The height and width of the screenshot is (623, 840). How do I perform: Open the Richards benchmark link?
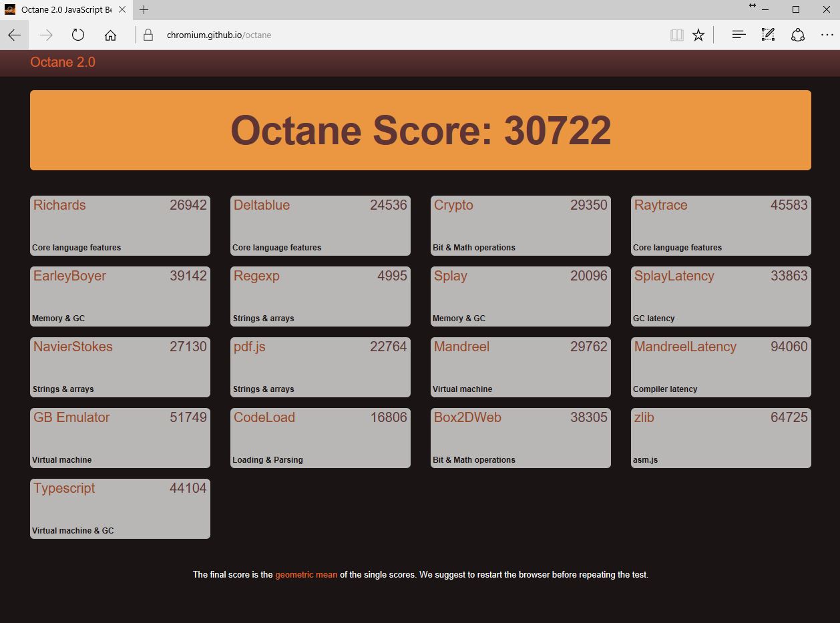[x=59, y=205]
